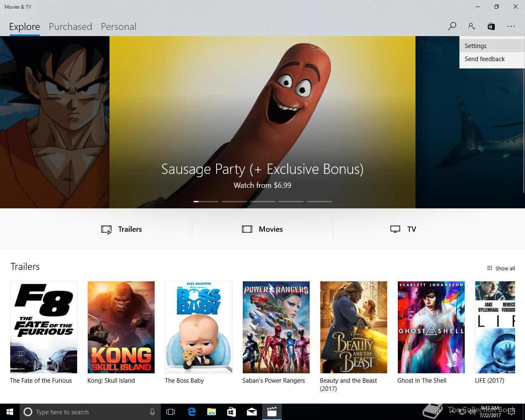
Task: Select the second carousel page indicator
Action: (234, 201)
